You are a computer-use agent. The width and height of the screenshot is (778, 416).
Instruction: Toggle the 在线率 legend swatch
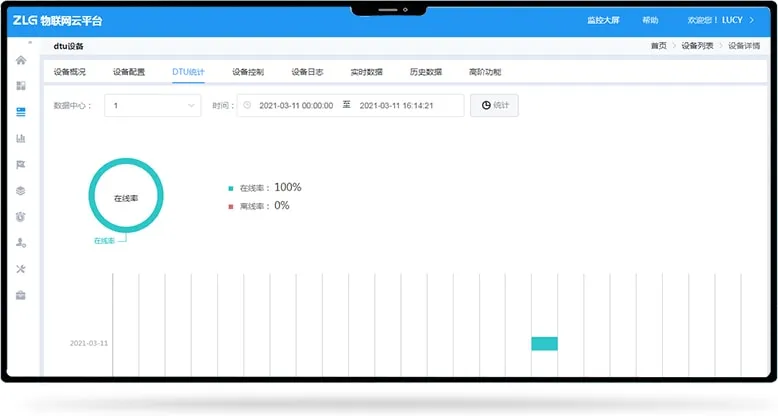pyautogui.click(x=230, y=188)
